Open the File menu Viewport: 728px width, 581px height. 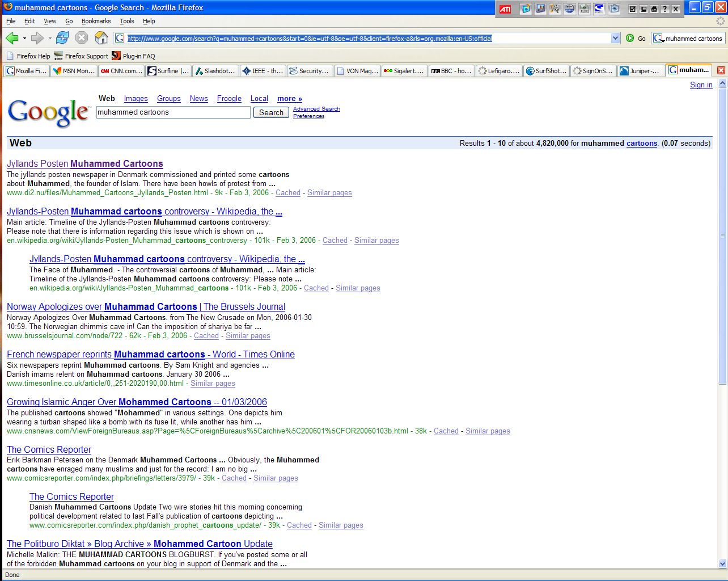tap(11, 21)
